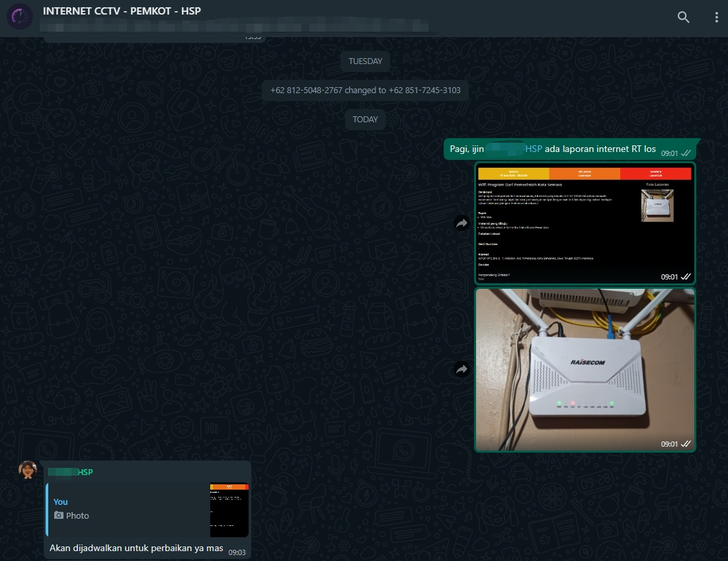Image resolution: width=728 pixels, height=561 pixels.
Task: Click sender avatar beside the HSP reply
Action: click(28, 470)
